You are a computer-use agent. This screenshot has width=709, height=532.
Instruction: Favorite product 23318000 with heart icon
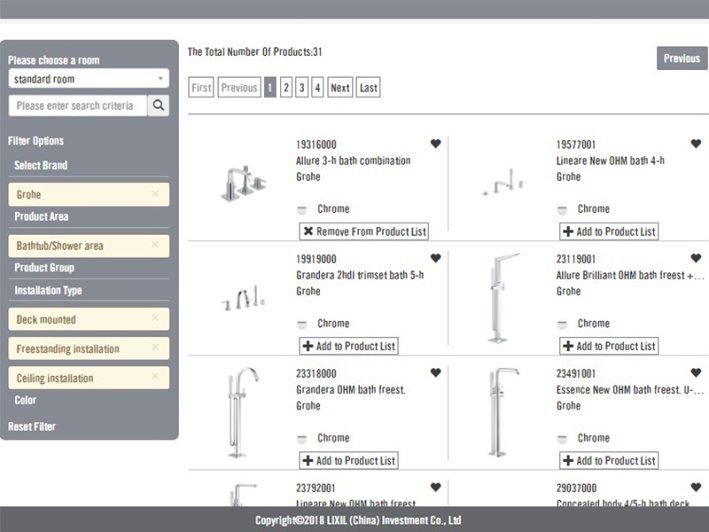point(435,373)
